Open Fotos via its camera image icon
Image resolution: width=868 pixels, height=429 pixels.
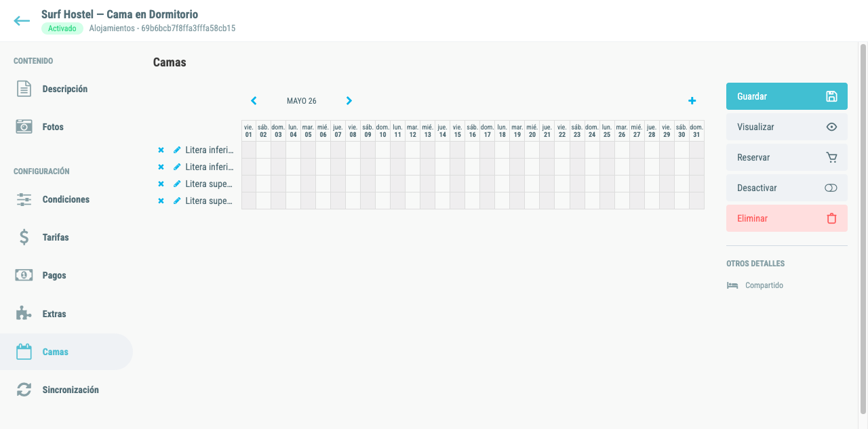(24, 127)
